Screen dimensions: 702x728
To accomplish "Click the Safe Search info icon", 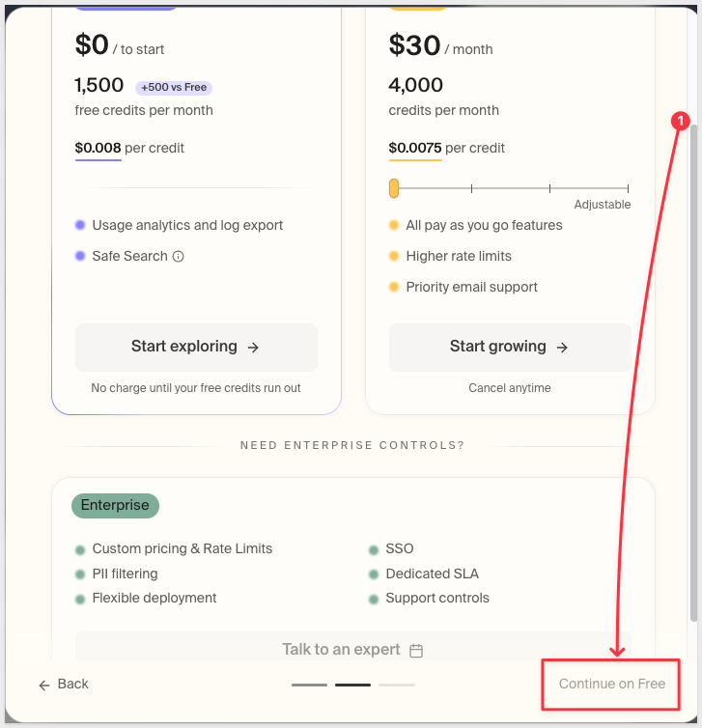I will point(179,256).
